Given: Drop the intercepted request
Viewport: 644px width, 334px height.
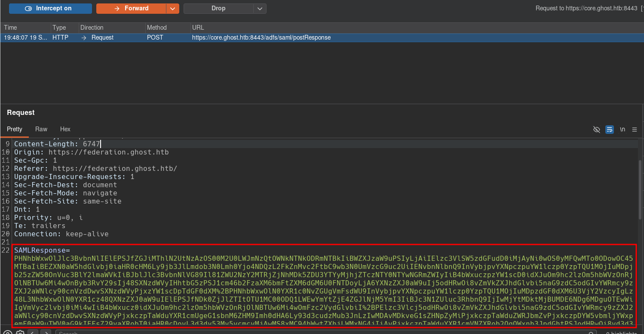Looking at the screenshot, I should pos(218,9).
